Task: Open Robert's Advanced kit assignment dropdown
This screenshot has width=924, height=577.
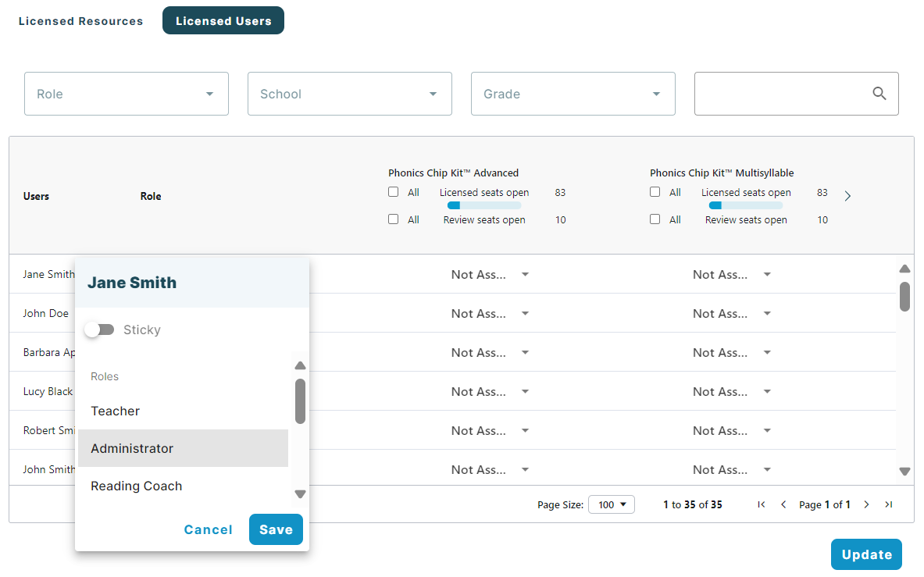Action: pos(490,431)
